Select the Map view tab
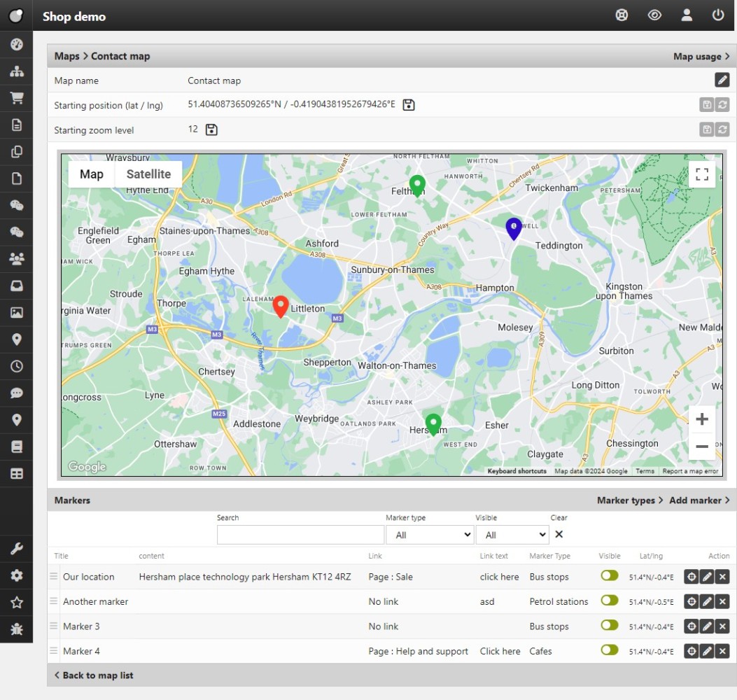 point(92,174)
